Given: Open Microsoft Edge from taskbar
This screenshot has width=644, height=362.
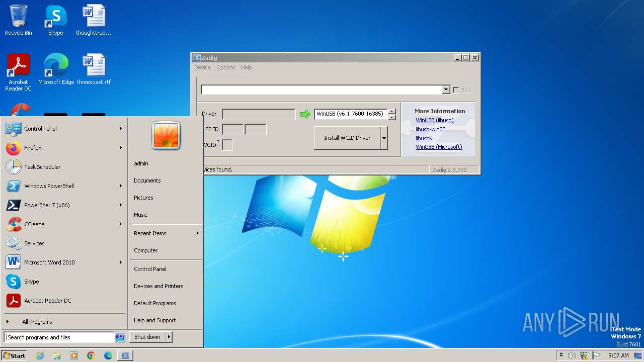Looking at the screenshot, I should click(108, 355).
